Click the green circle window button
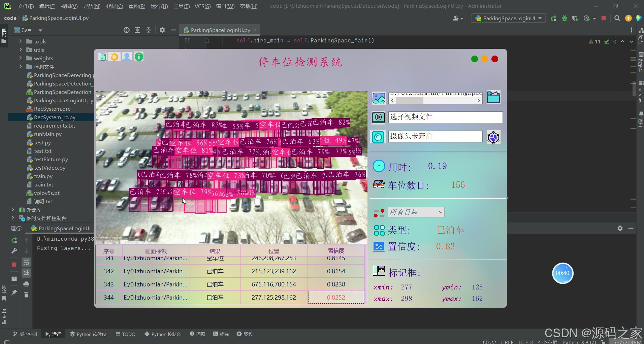This screenshot has height=344, width=644. (x=475, y=59)
